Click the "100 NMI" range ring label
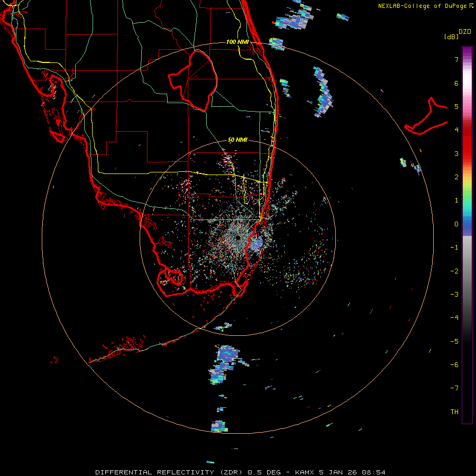The height and width of the screenshot is (476, 476). [x=237, y=42]
